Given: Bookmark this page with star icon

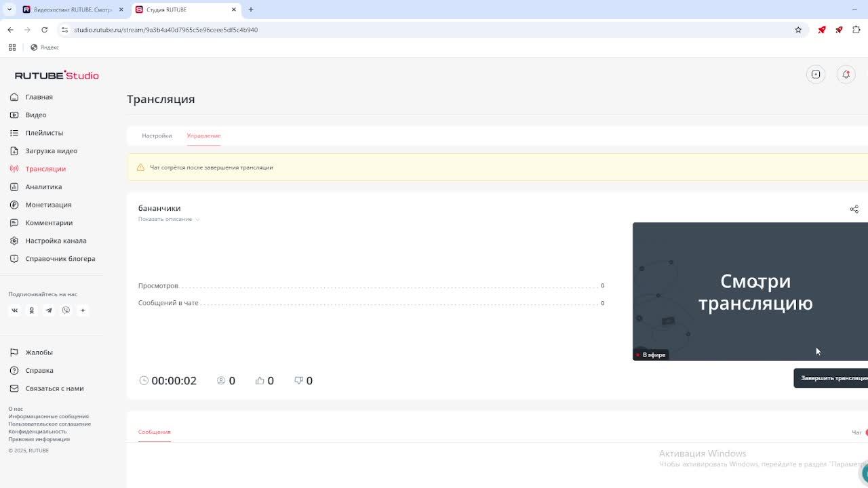Looking at the screenshot, I should pos(798,30).
